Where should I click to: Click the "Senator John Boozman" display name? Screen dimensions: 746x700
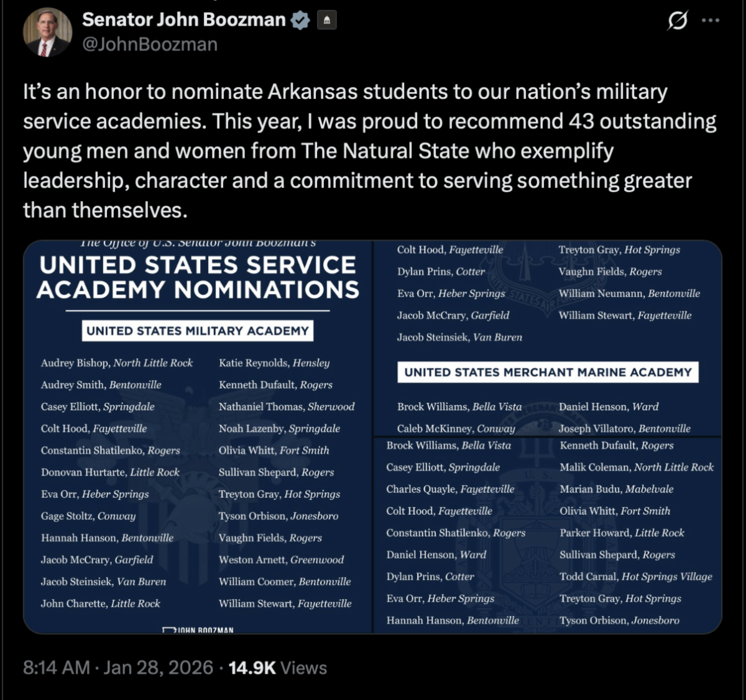183,20
